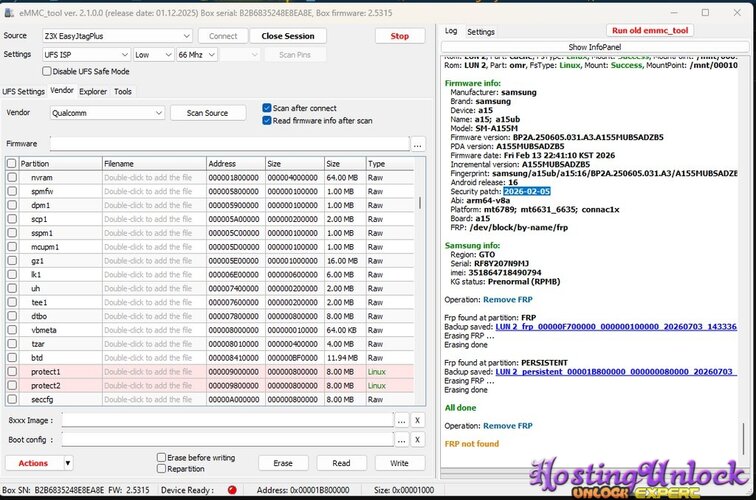Clear the 8xxx Image field with X
Image resolution: width=756 pixels, height=500 pixels.
pos(418,420)
